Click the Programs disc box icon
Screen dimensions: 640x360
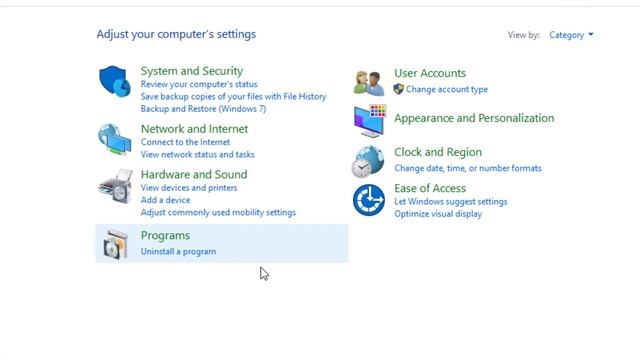(x=116, y=244)
